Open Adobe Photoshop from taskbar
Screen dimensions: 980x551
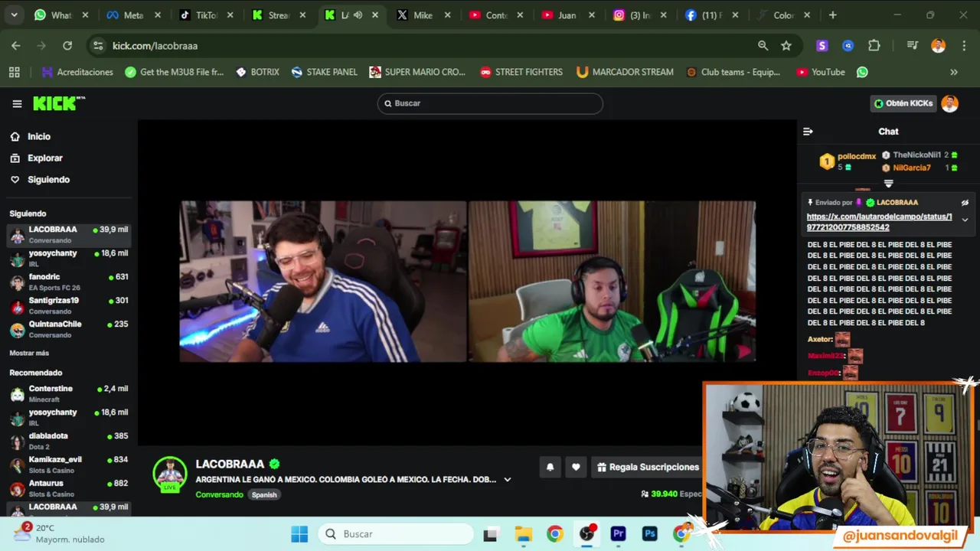click(x=650, y=533)
